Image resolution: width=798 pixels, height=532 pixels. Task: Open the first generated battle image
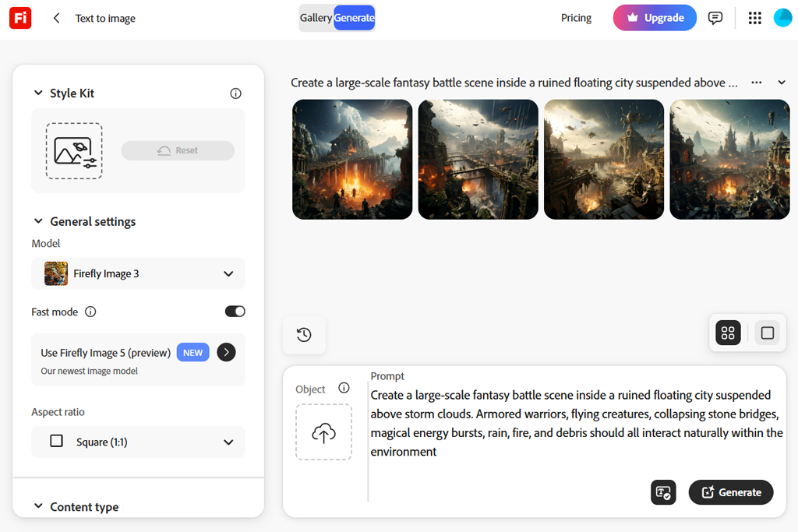click(x=352, y=159)
